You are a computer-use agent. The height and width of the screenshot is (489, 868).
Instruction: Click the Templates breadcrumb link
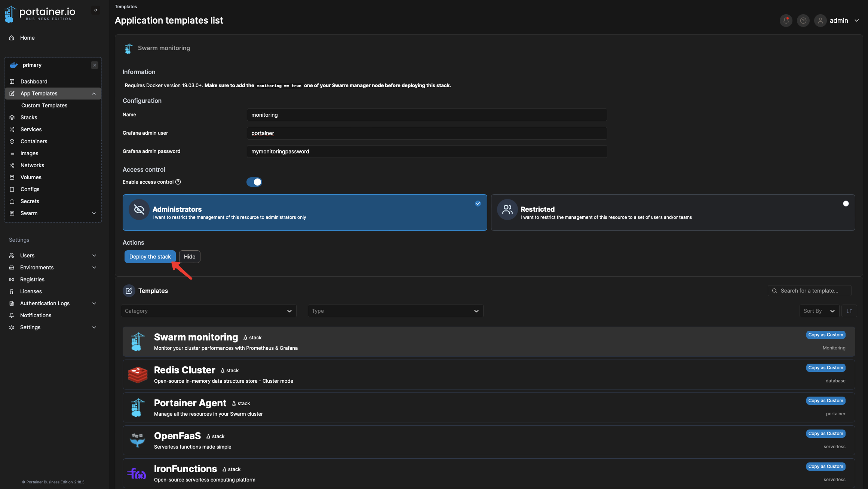126,7
